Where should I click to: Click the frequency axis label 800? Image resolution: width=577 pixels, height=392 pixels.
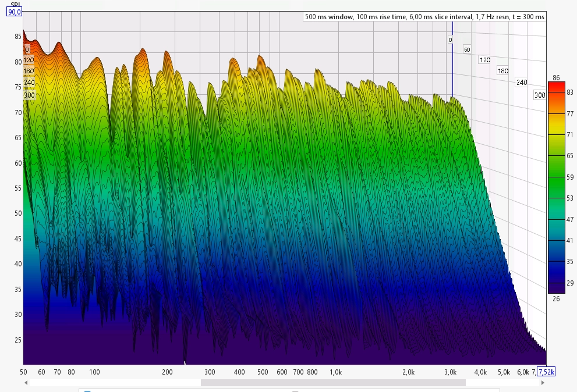pos(312,372)
